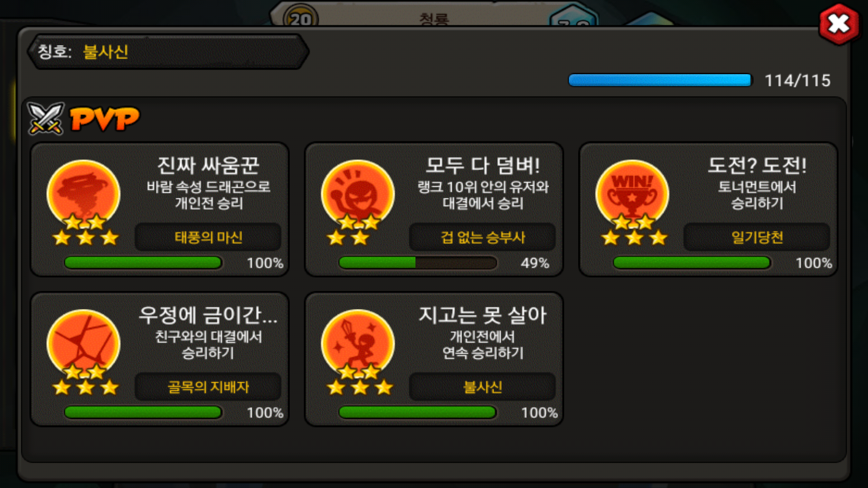This screenshot has width=868, height=488.
Task: Click the current title field 칭호: 불사신
Action: (168, 52)
